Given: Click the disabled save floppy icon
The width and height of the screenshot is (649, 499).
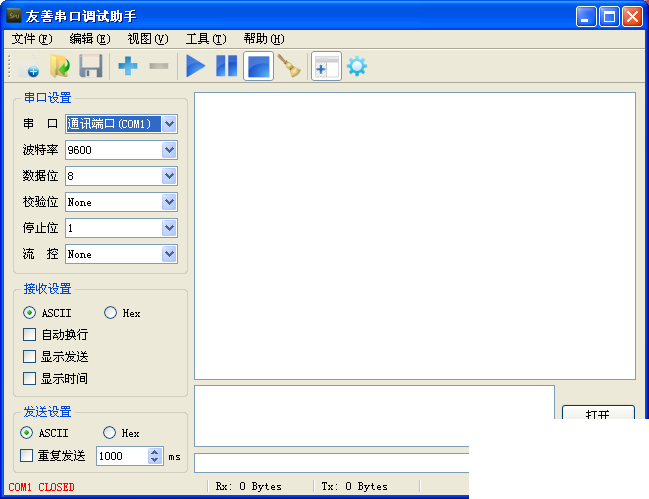Looking at the screenshot, I should pyautogui.click(x=90, y=66).
